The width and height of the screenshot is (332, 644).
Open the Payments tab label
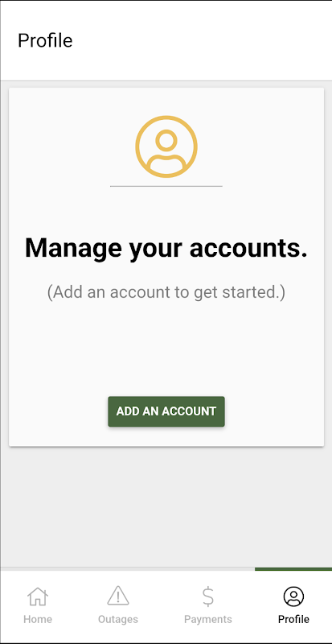(x=208, y=619)
